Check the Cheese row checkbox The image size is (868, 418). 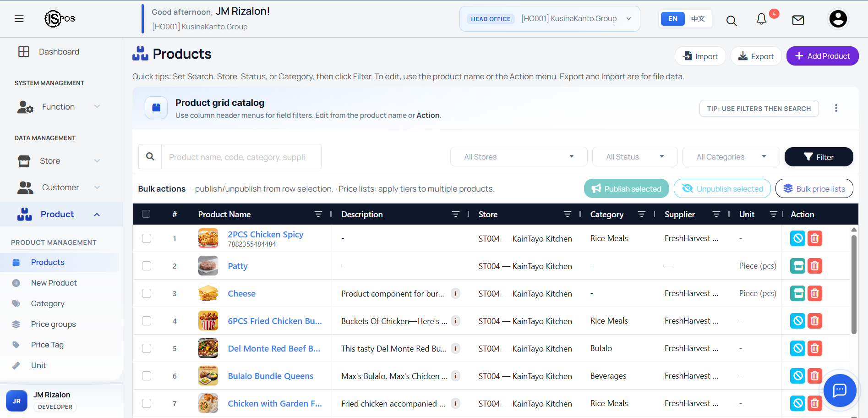[147, 293]
